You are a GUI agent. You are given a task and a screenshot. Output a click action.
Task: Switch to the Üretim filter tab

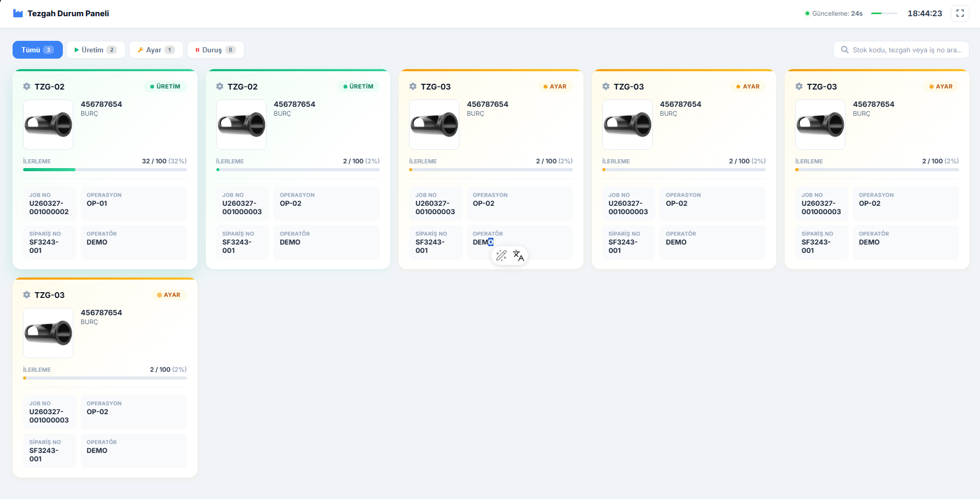(95, 50)
